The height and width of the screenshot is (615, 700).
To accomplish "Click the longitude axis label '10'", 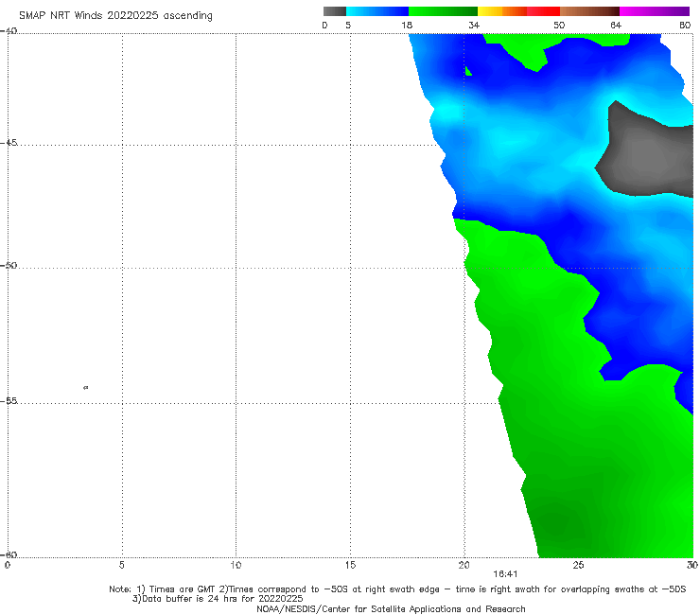I will point(236,566).
